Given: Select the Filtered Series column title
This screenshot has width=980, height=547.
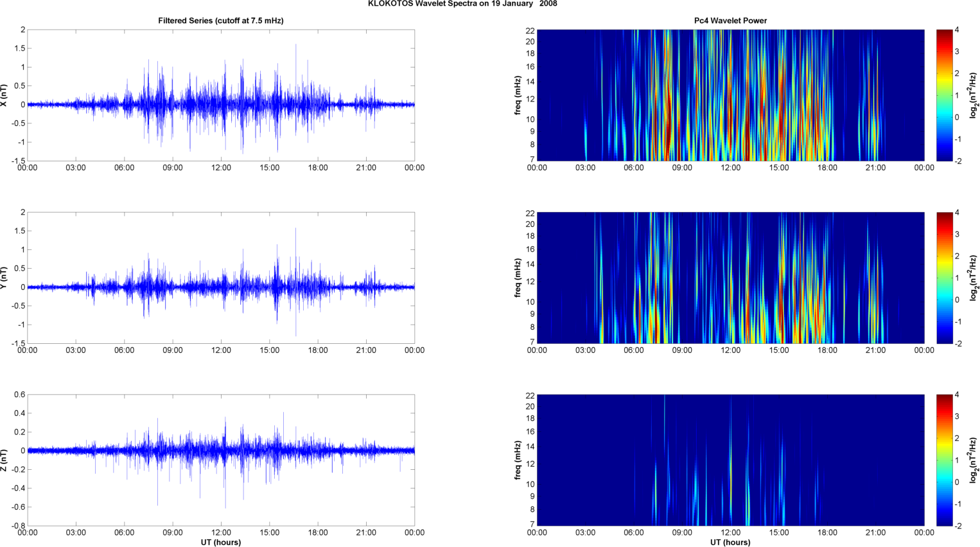Looking at the screenshot, I should click(220, 21).
